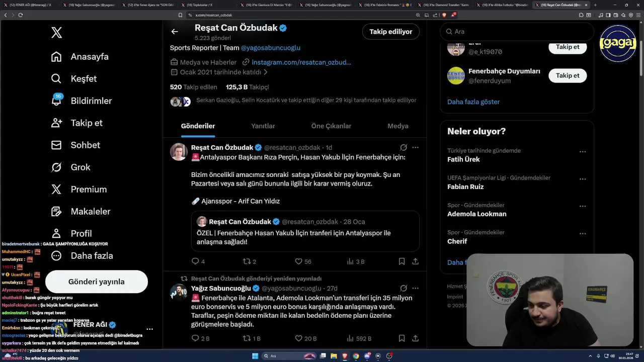Switch to the Topluluklar / X browser tab
The height and width of the screenshot is (362, 644).
[x=204, y=5]
